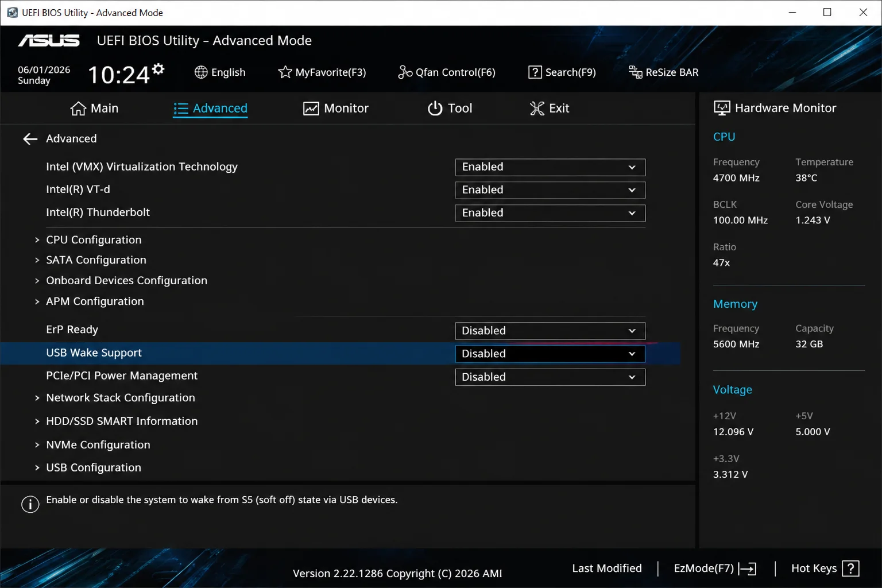Image resolution: width=882 pixels, height=588 pixels.
Task: Click the Advanced list icon
Action: click(181, 108)
